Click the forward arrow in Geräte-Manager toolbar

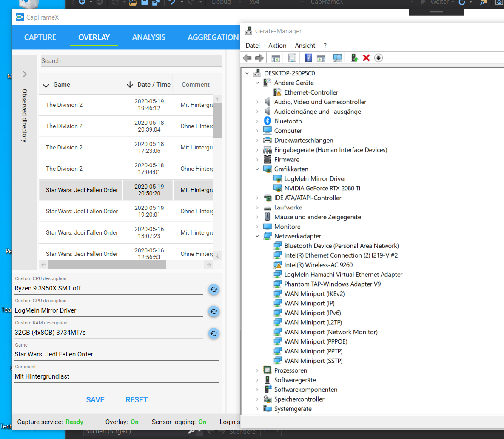(259, 58)
